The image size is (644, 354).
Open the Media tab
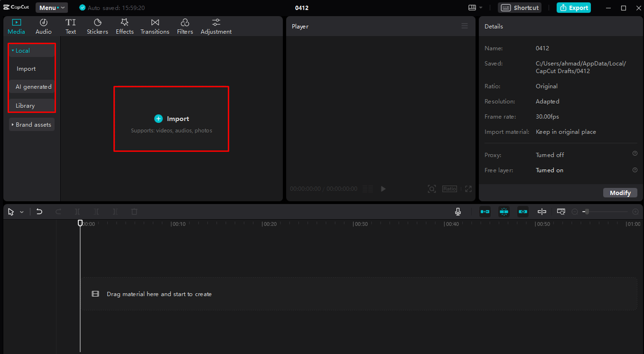(x=16, y=27)
